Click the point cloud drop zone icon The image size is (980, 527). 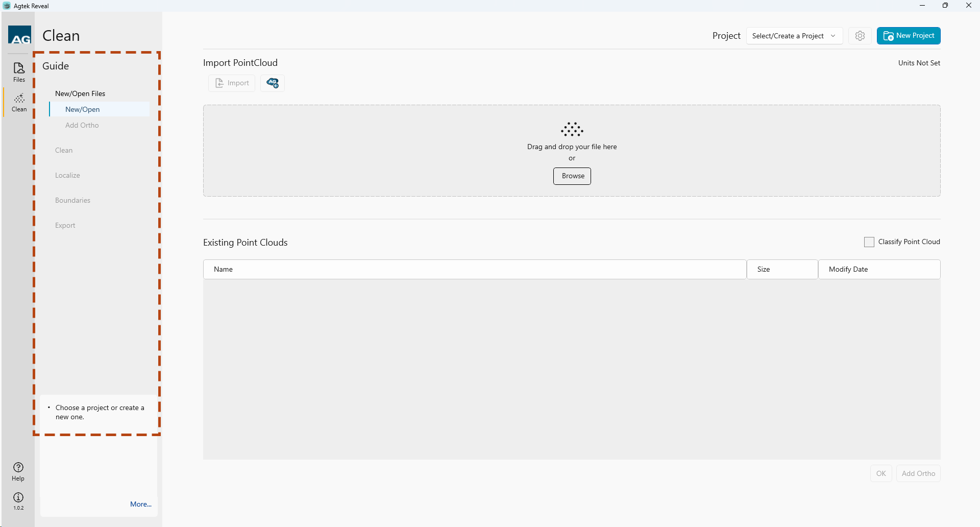click(x=572, y=130)
